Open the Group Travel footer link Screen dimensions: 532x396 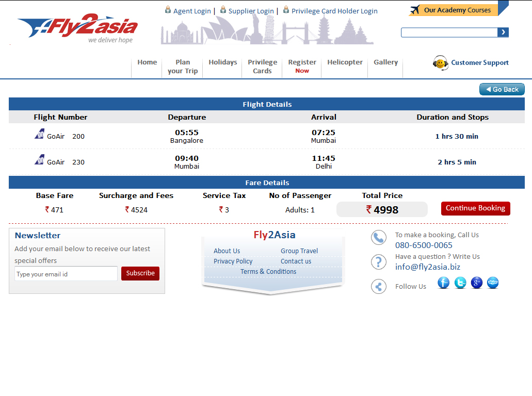pos(299,251)
